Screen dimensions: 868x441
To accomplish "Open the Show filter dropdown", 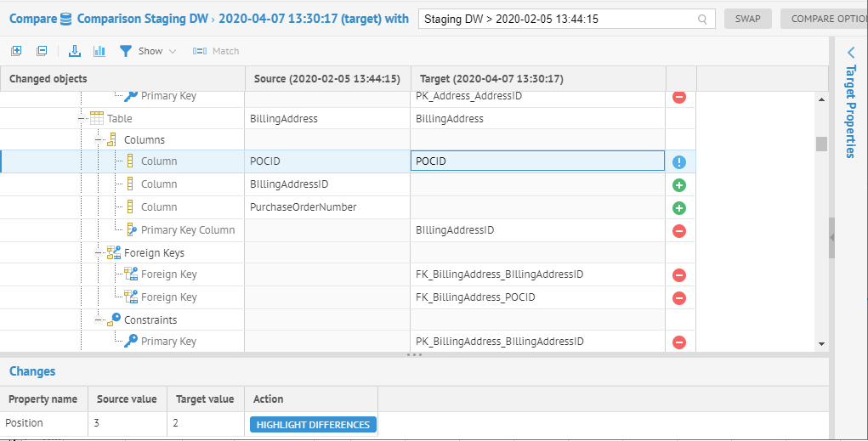I will (149, 51).
